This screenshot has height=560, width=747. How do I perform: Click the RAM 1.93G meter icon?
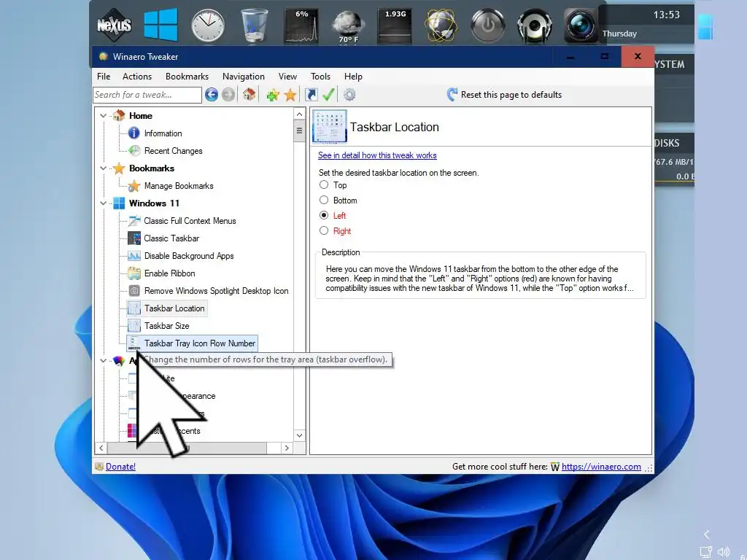pos(395,26)
